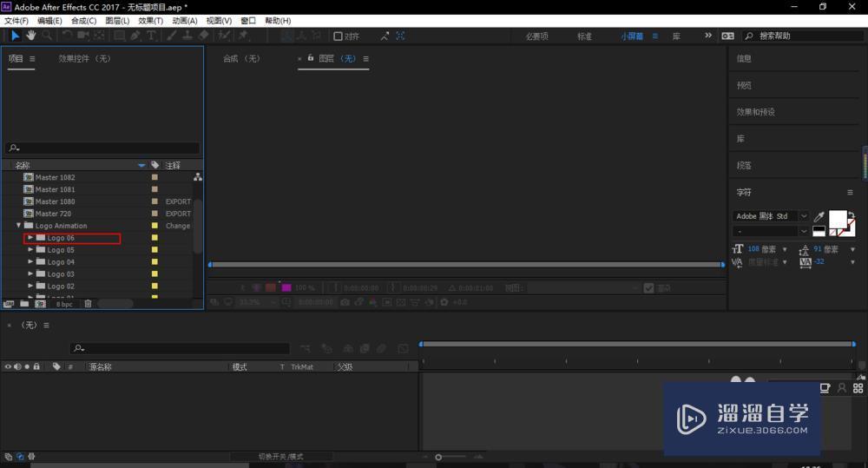Select the arrow Selection tool
This screenshot has width=868, height=468.
pyautogui.click(x=15, y=36)
